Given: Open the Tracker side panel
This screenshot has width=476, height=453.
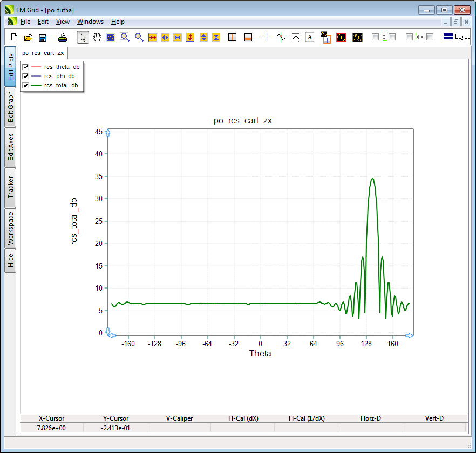Looking at the screenshot, I should (x=10, y=188).
